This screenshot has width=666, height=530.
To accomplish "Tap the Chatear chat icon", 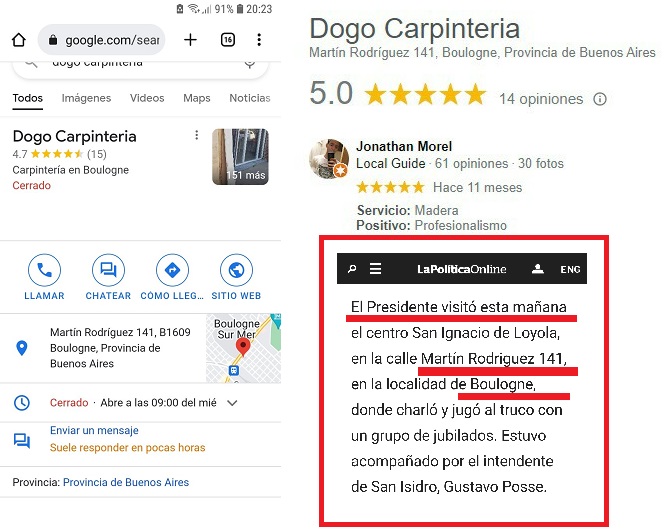I will (108, 270).
